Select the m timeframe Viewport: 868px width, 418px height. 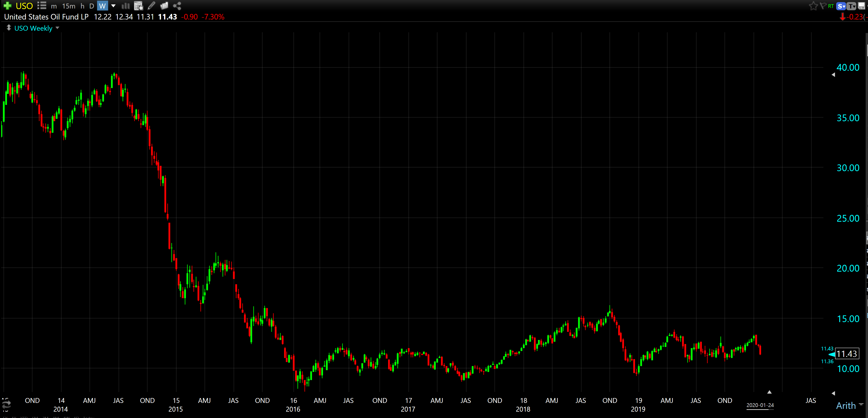tap(54, 6)
